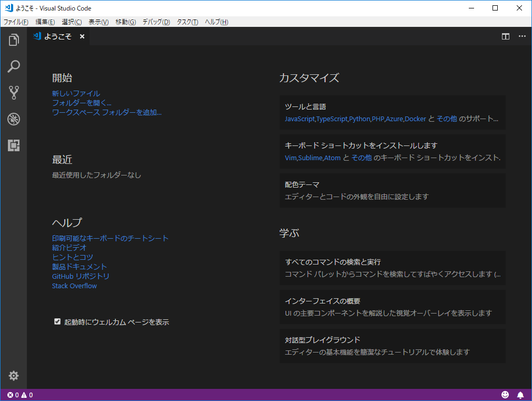
Task: Open the Source Control view icon
Action: point(14,93)
